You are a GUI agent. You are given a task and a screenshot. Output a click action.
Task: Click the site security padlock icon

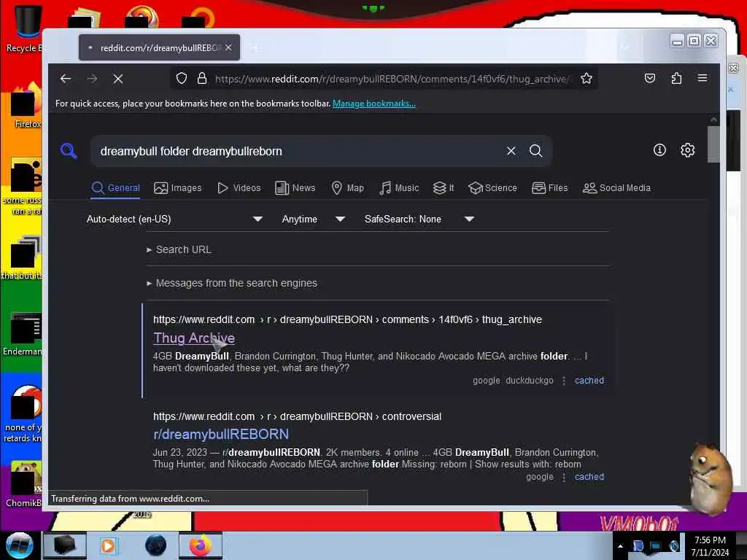click(x=202, y=79)
